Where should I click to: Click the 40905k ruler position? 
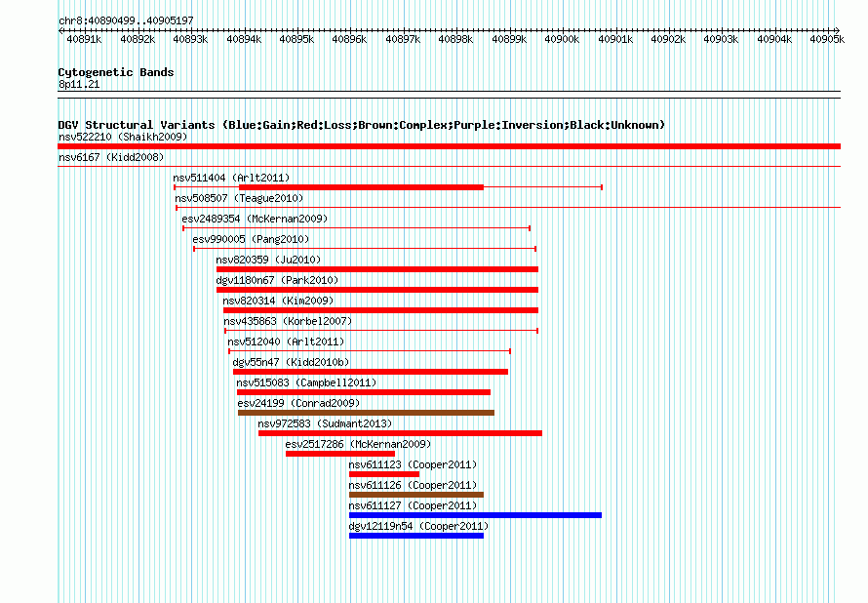click(827, 39)
